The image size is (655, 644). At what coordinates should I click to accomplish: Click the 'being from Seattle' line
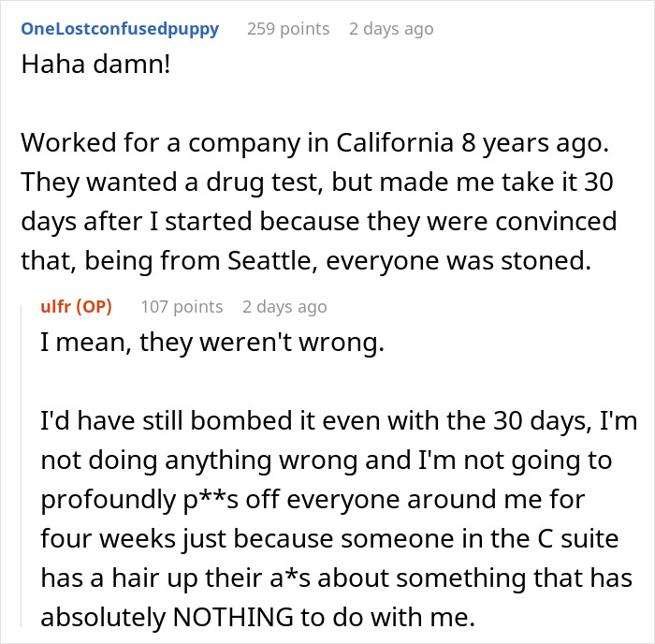(x=306, y=261)
